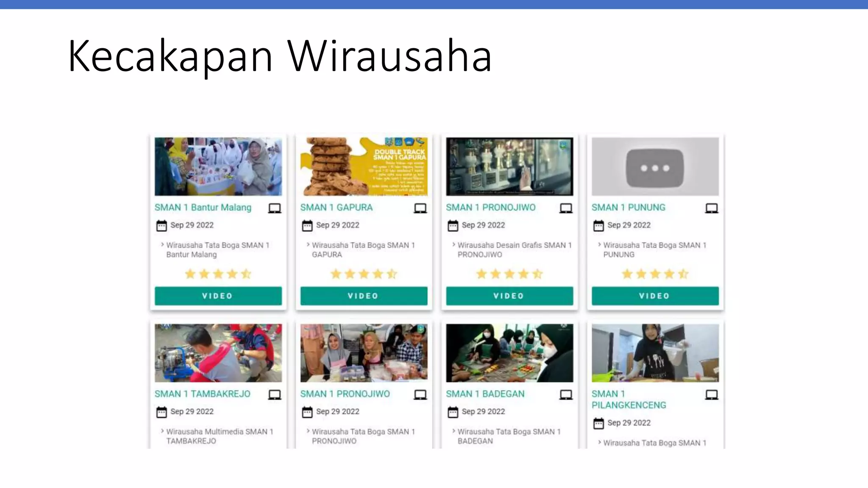This screenshot has width=868, height=488.
Task: Click laptop icon on SMAN 1 BADEGAN card
Action: (566, 394)
